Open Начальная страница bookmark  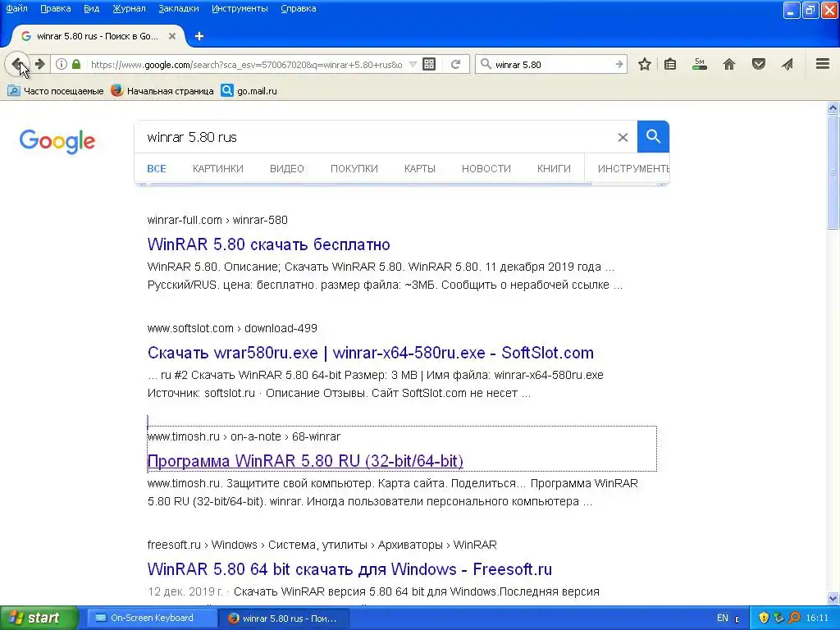(162, 91)
